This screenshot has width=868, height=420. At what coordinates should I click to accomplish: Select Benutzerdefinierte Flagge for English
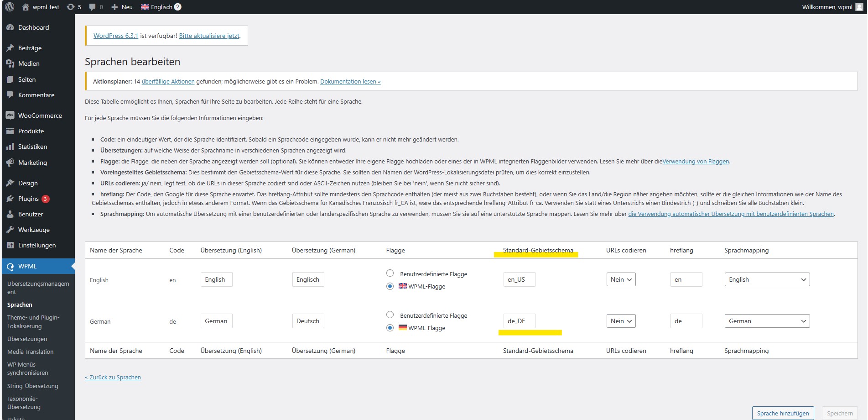pos(390,273)
